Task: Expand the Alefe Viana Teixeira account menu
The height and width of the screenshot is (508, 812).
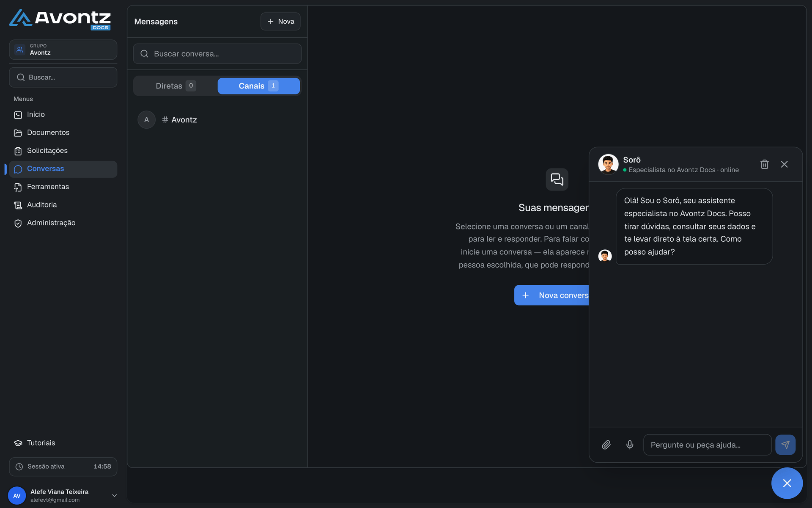Action: click(63, 495)
